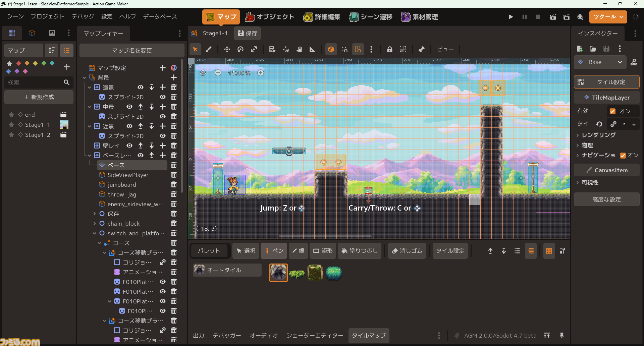This screenshot has width=644, height=346.
Task: Toggle visibility of the 遠景 layer
Action: tap(141, 87)
